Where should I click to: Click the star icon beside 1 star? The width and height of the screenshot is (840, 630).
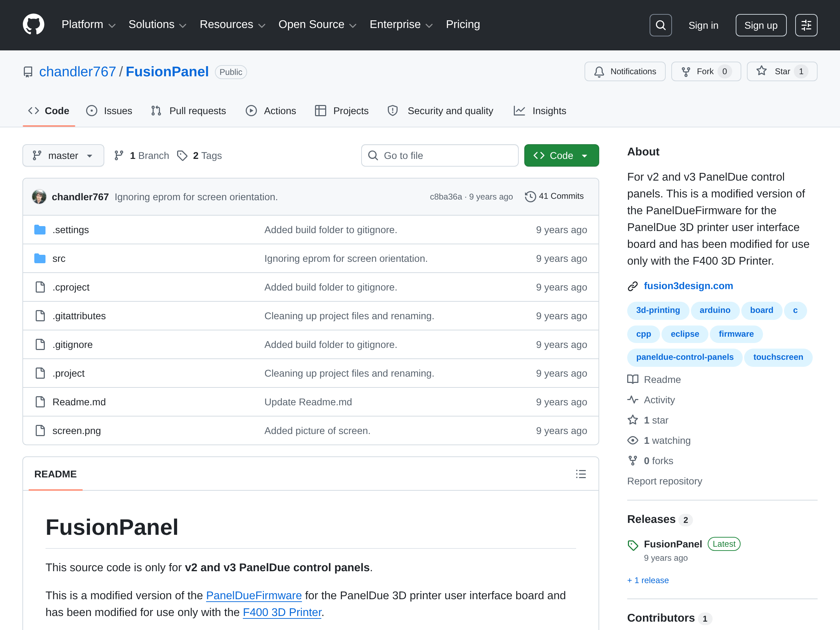632,420
